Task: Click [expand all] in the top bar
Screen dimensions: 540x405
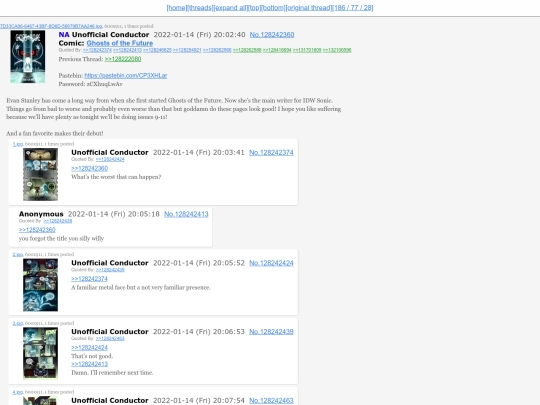Action: pos(230,8)
